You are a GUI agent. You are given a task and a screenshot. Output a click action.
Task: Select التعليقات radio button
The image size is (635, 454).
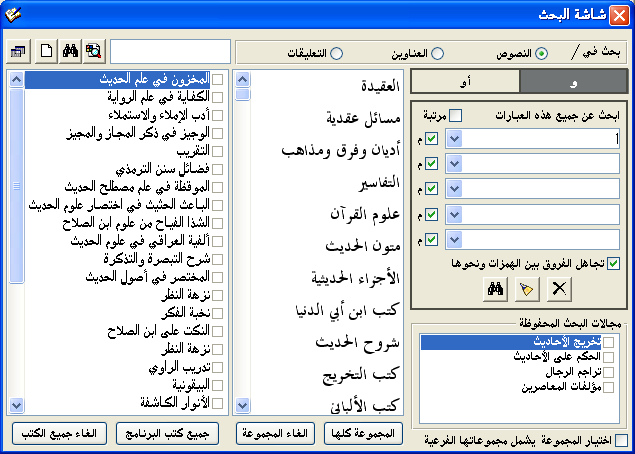337,53
